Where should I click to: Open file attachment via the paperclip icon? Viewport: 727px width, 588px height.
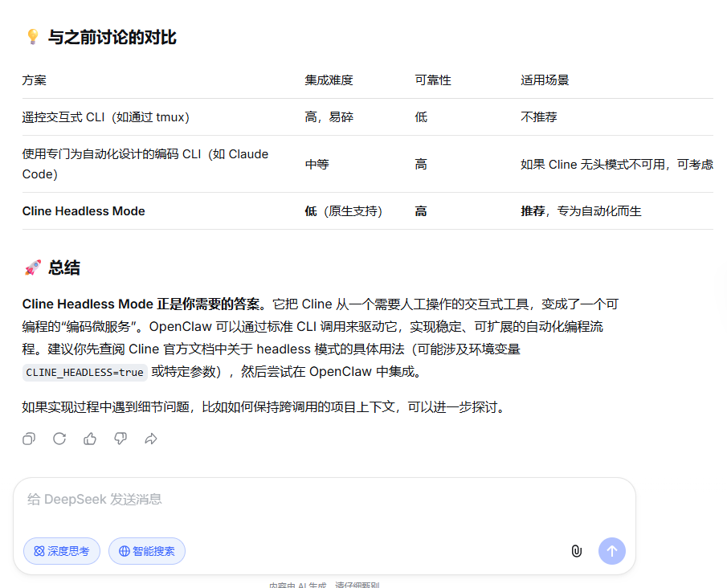[576, 551]
